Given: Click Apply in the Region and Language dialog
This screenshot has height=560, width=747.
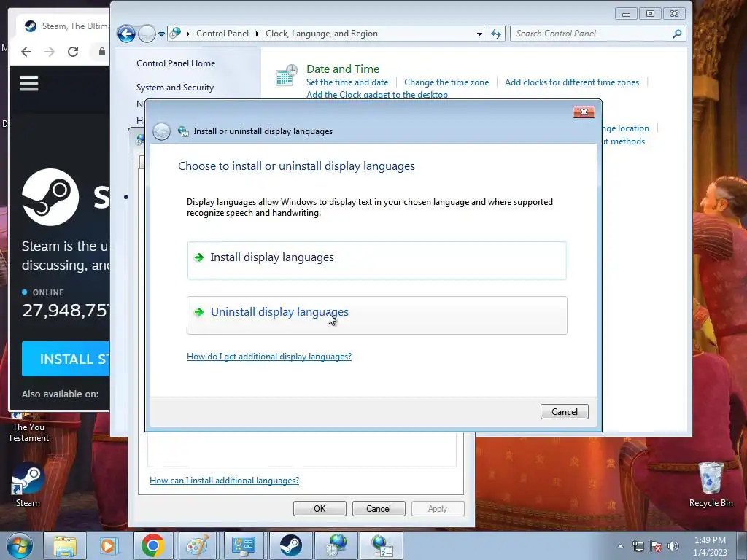Looking at the screenshot, I should [438, 508].
